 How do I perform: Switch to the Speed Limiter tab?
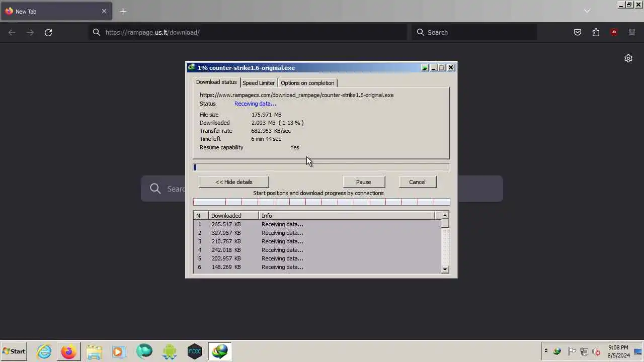click(259, 83)
